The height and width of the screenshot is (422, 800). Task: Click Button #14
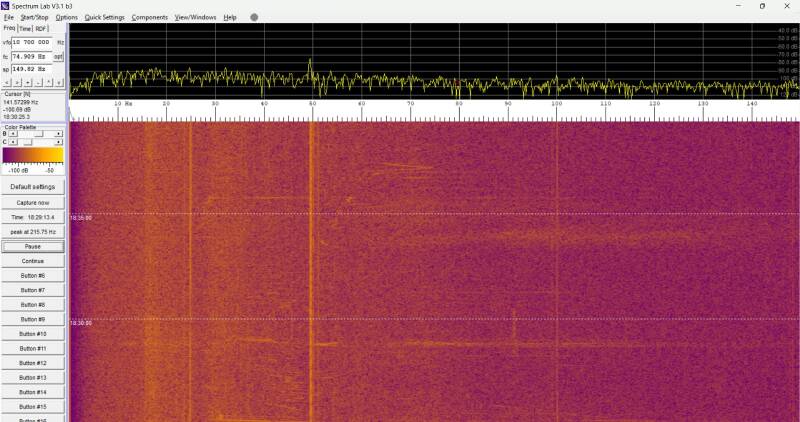pyautogui.click(x=33, y=392)
